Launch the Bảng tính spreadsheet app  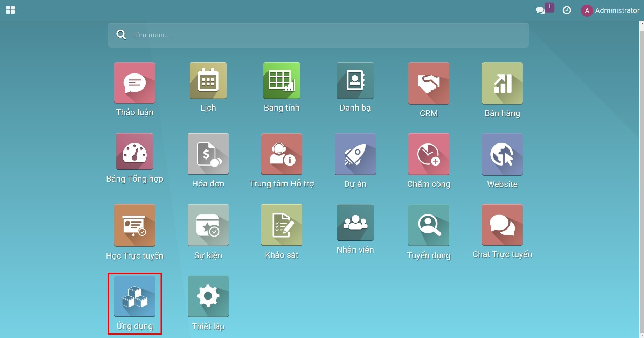282,81
